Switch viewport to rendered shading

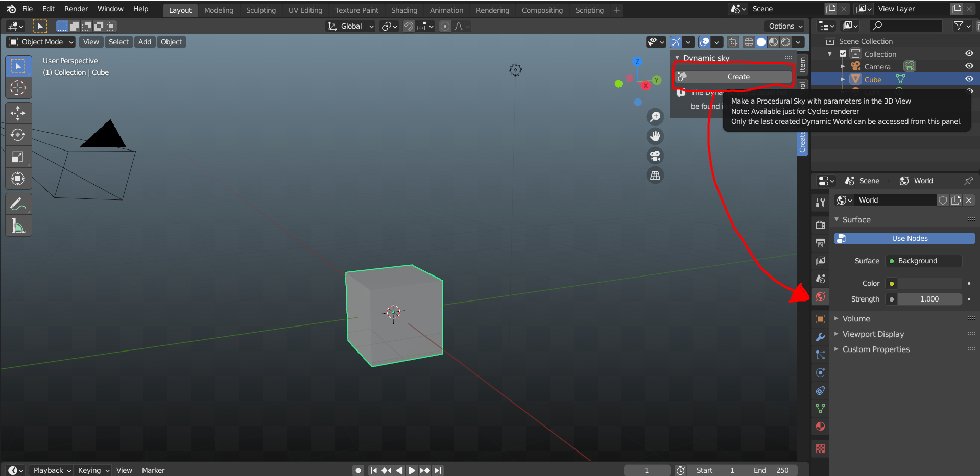tap(786, 42)
